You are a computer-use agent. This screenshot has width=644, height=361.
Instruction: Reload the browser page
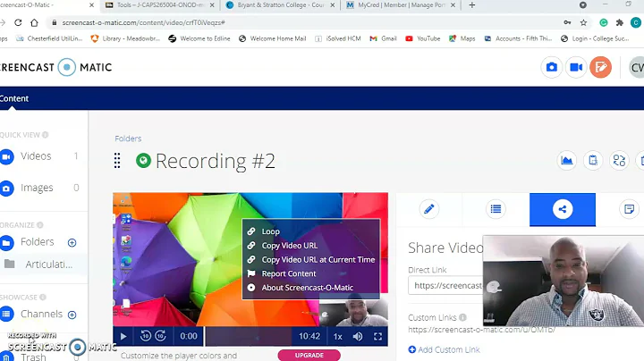[x=18, y=22]
